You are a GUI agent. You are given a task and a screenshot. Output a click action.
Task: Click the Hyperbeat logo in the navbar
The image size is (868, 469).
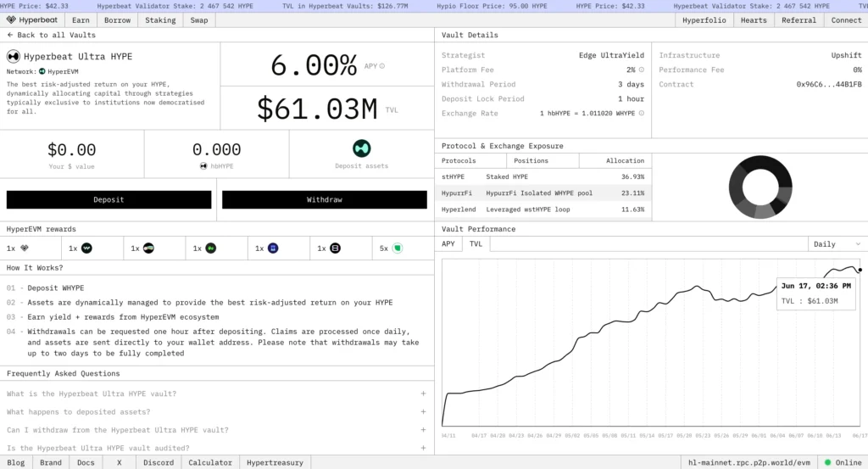tap(31, 20)
